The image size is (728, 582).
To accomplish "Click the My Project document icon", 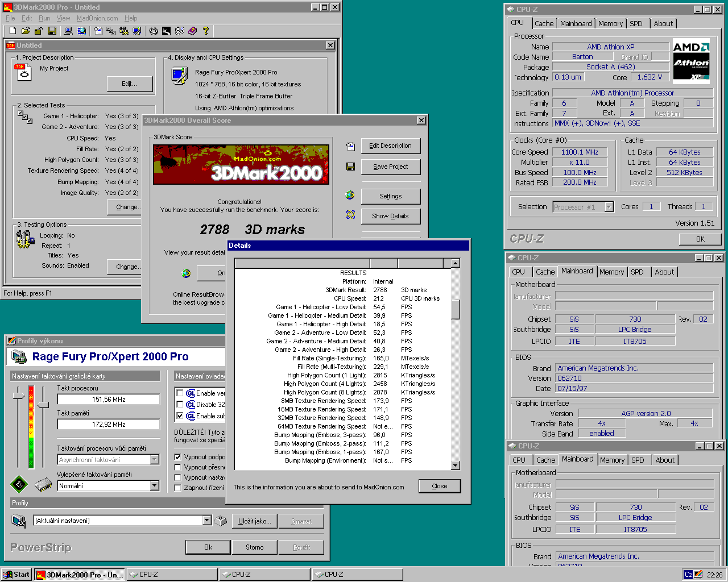I will [24, 72].
